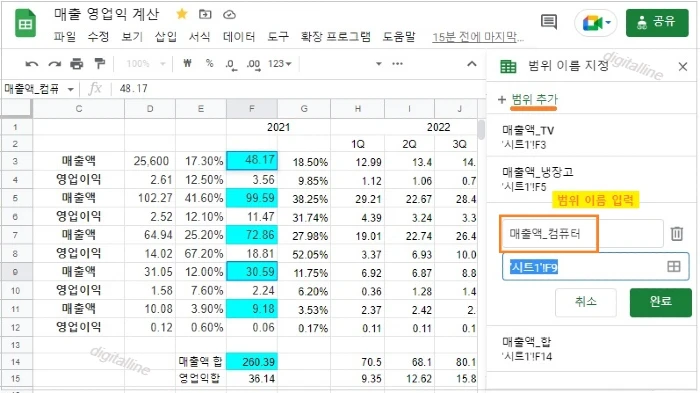Screen dimensions: 700x393
Task: Open the 도구 menu
Action: [x=278, y=37]
